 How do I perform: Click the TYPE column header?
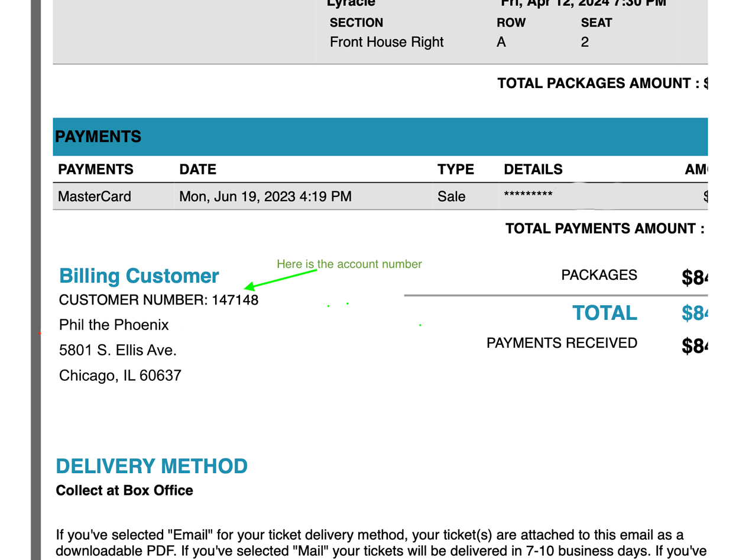(456, 169)
